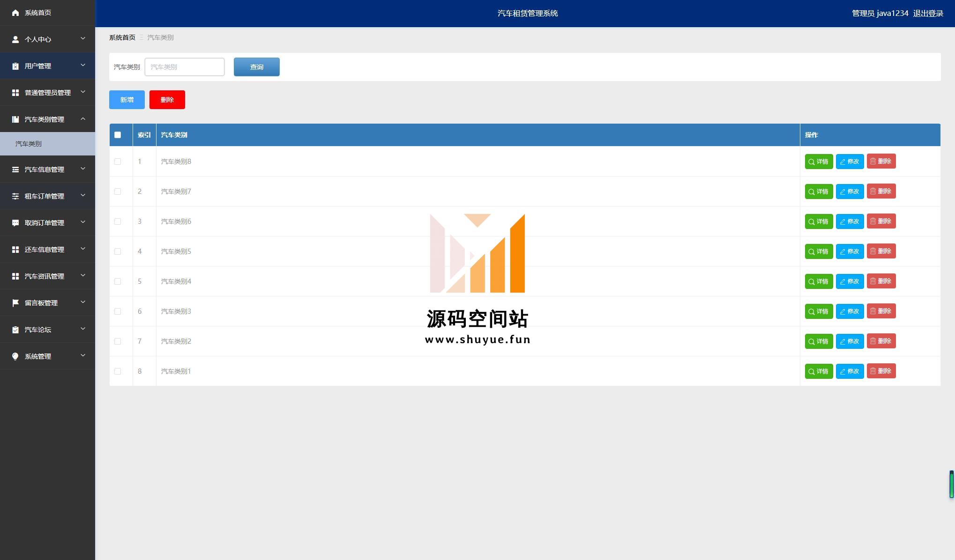This screenshot has height=560, width=955.
Task: Check the box for 汽车类别2
Action: (118, 341)
